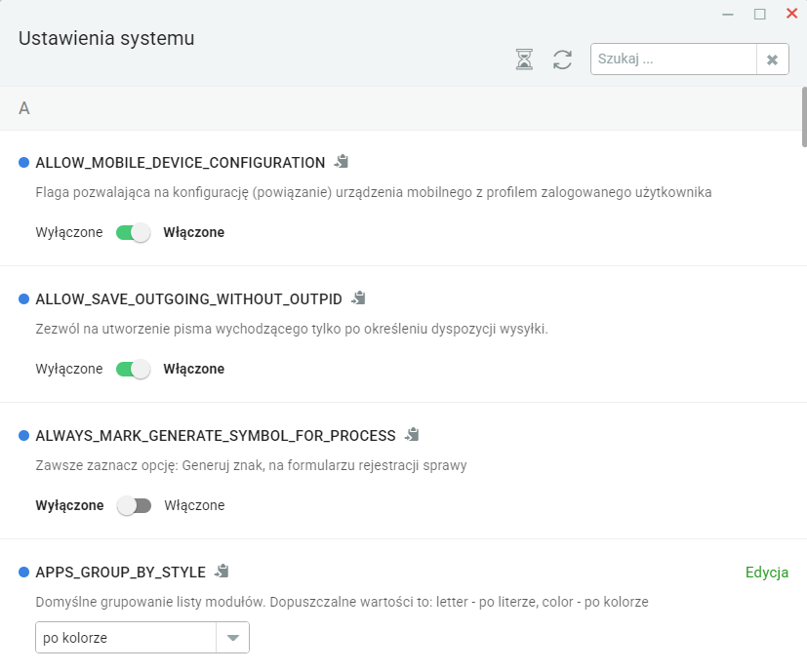Copy ALLOW_MOBILE_DEVICE_CONFIGURATION name via clipboard icon
The image size is (807, 672).
pyautogui.click(x=342, y=162)
